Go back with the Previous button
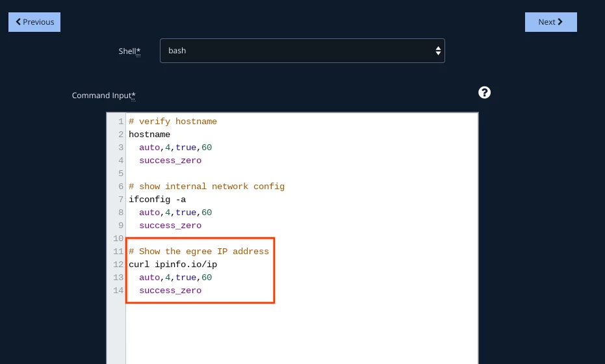 click(34, 22)
